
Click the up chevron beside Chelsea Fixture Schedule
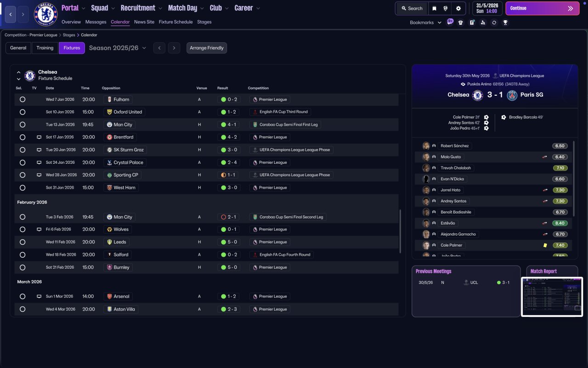pyautogui.click(x=19, y=72)
